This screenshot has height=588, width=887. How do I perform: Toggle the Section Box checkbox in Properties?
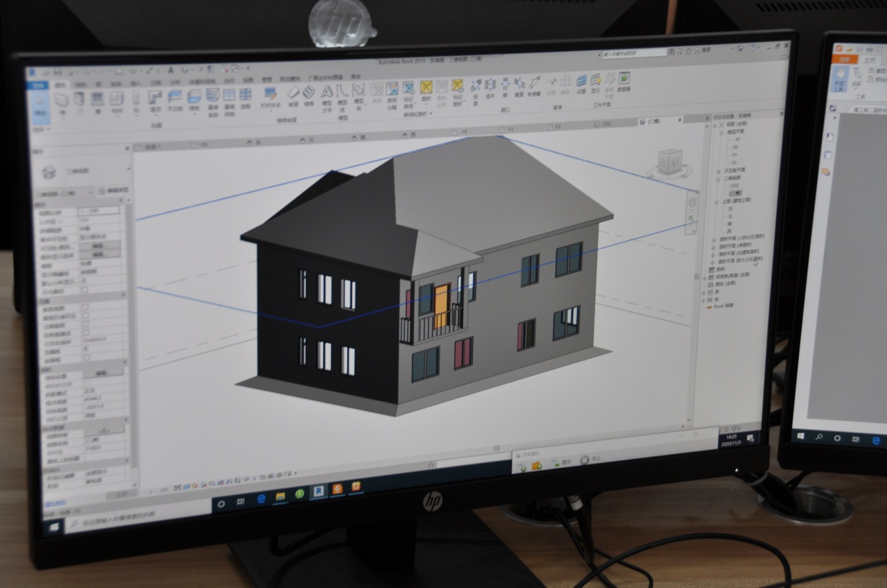tap(85, 358)
